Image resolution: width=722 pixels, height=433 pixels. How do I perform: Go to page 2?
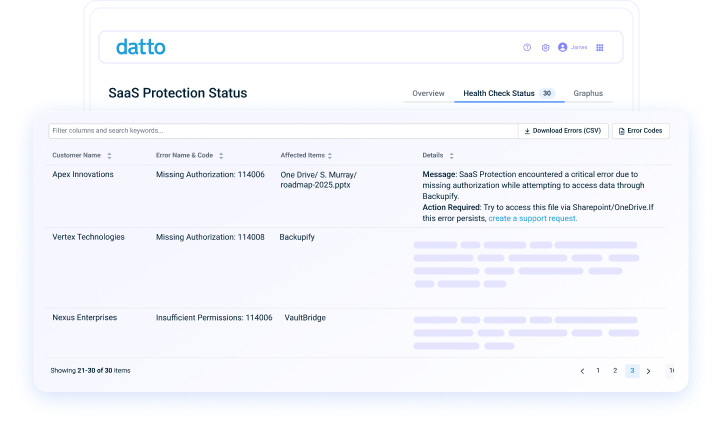(x=615, y=370)
